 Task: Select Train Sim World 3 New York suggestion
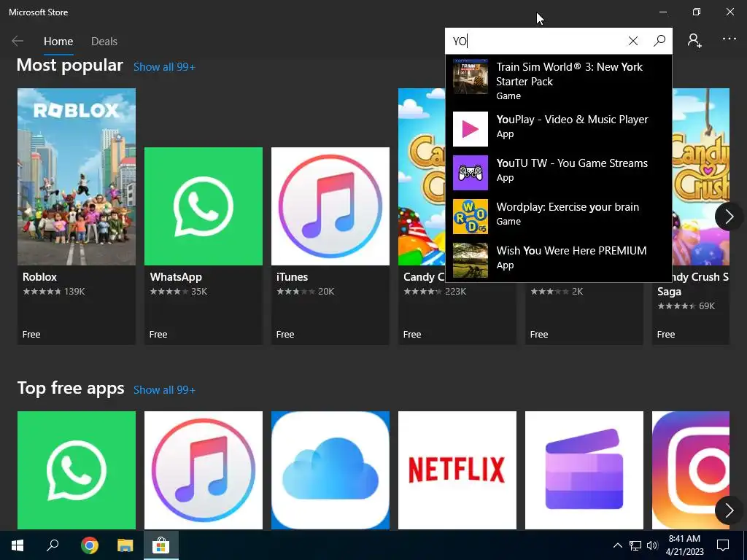pyautogui.click(x=558, y=80)
